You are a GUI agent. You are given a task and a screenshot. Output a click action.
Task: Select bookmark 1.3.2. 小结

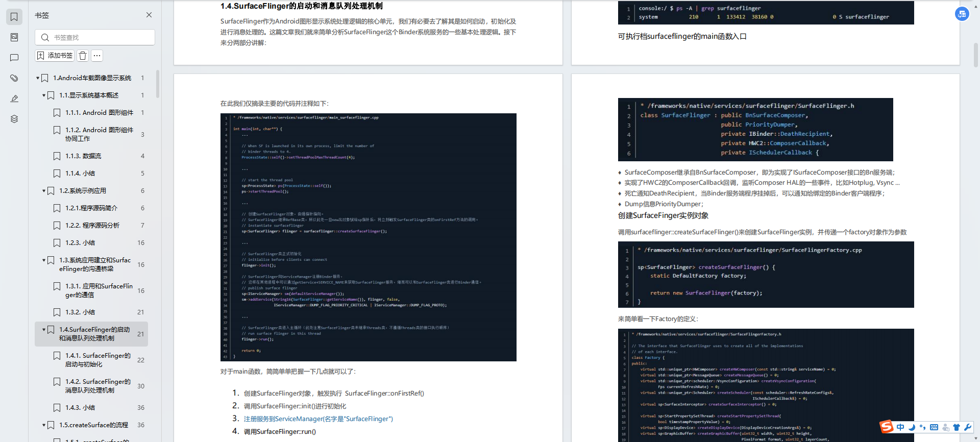click(x=80, y=312)
